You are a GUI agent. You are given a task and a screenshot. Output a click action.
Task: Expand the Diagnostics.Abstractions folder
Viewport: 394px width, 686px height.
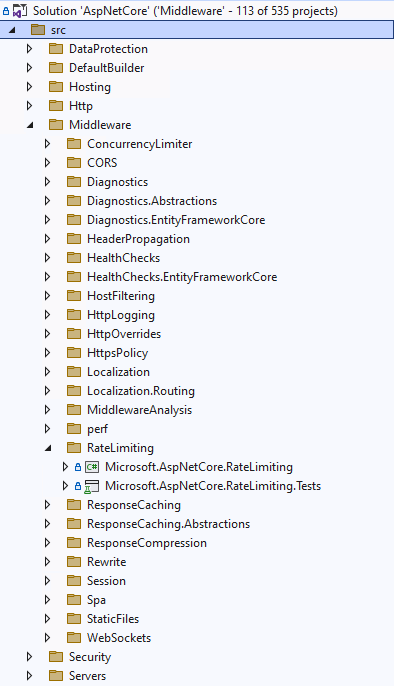[x=47, y=201]
